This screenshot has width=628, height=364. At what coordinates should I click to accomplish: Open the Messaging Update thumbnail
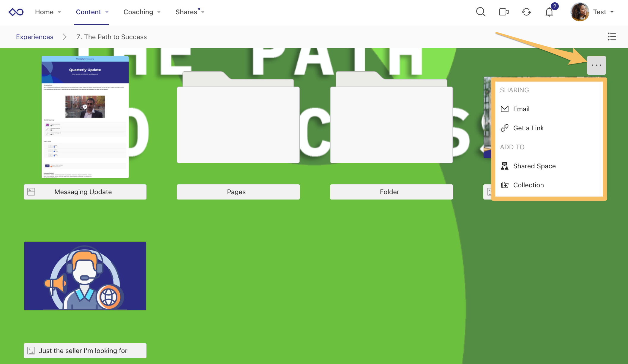pos(85,117)
